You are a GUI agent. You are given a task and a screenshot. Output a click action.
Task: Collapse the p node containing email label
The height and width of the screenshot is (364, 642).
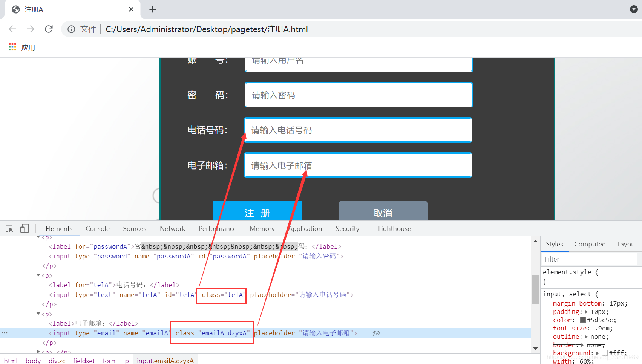(x=38, y=314)
